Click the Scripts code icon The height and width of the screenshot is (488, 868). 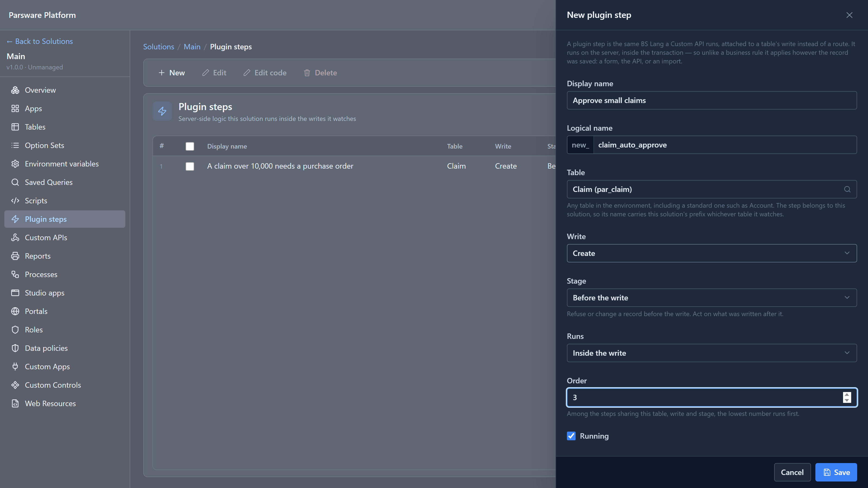coord(15,201)
